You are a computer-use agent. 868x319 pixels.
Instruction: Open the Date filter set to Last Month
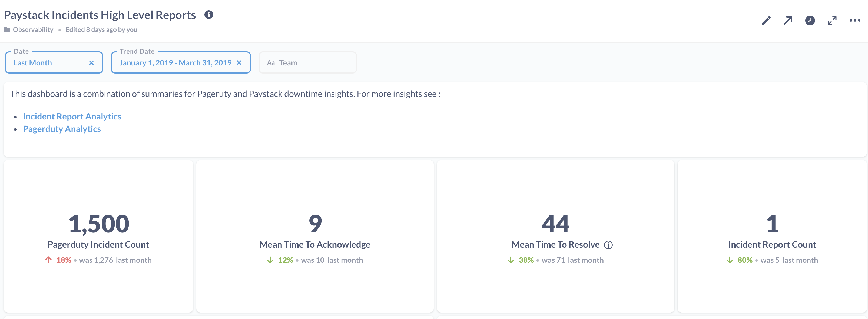[54, 62]
